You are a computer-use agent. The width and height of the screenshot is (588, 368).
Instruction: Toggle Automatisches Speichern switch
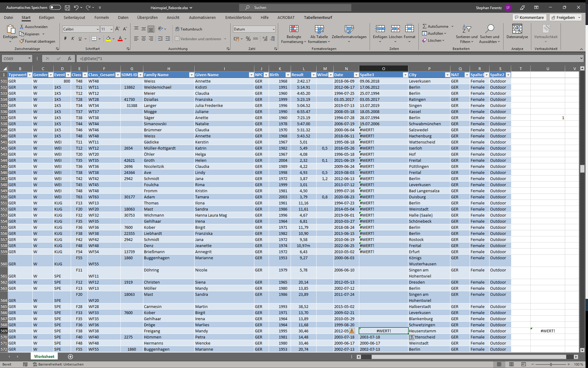coord(55,7)
